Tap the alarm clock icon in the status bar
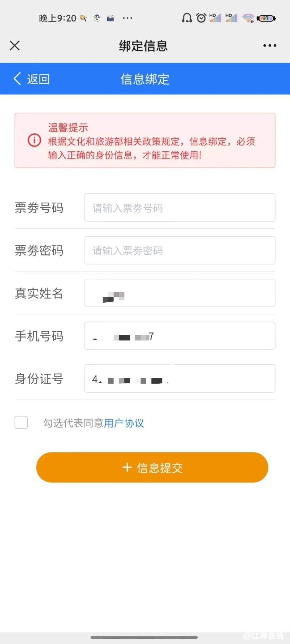The height and width of the screenshot is (644, 290). click(x=201, y=18)
